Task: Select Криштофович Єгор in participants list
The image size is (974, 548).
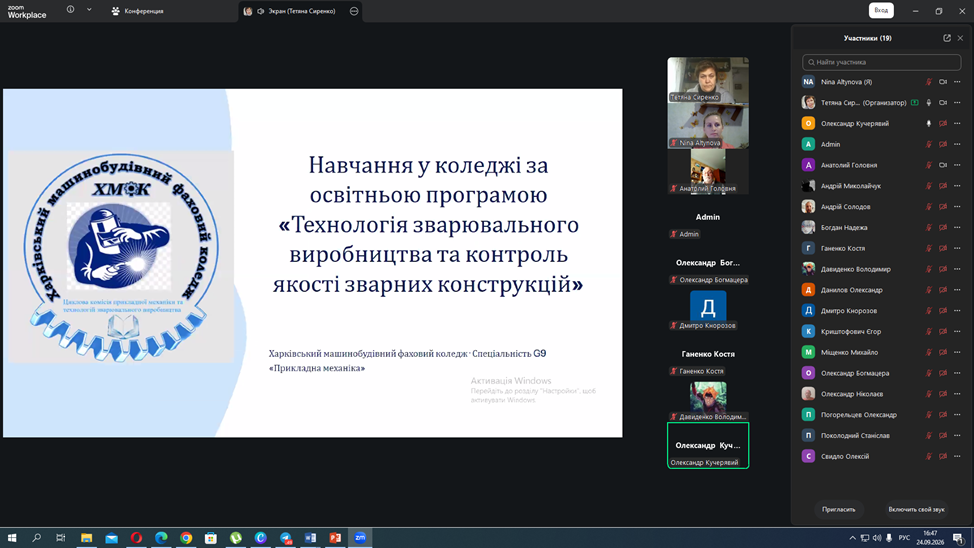Action: click(881, 332)
